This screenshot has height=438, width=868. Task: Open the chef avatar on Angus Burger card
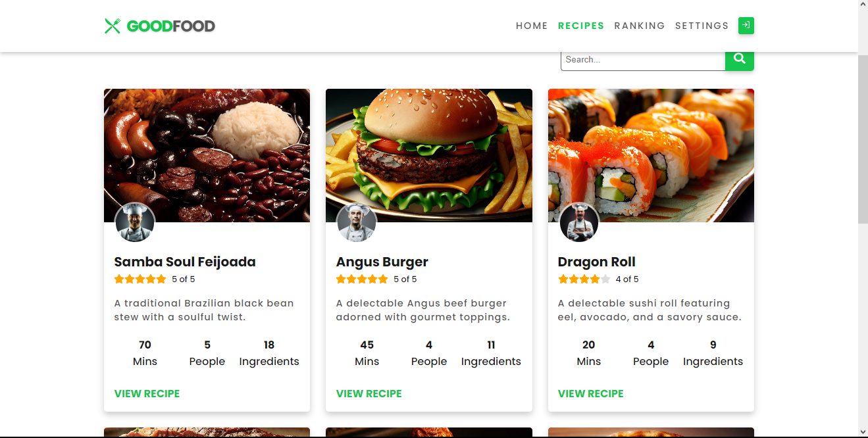[x=357, y=222]
